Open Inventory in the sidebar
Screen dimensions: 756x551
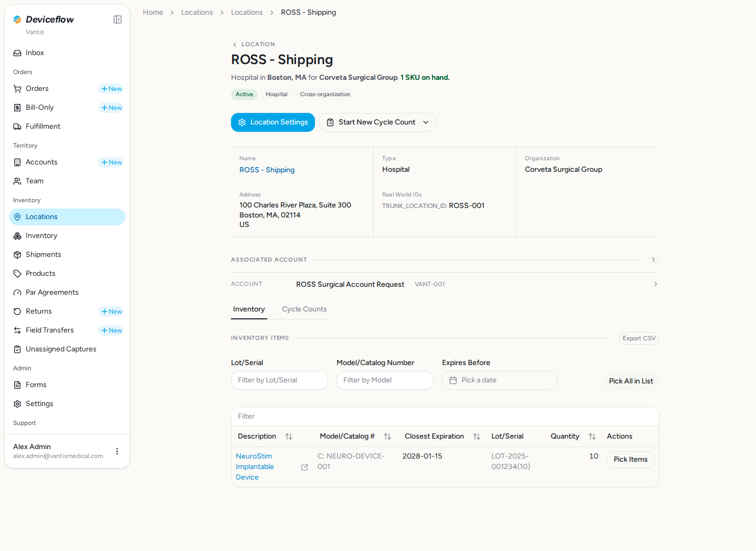coord(67,236)
